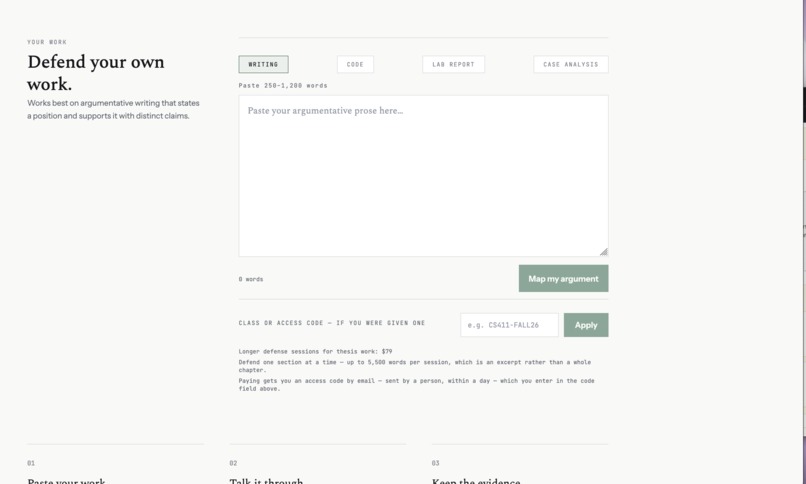Click the 'YOUR WORK' section label
This screenshot has width=806, height=484.
47,42
